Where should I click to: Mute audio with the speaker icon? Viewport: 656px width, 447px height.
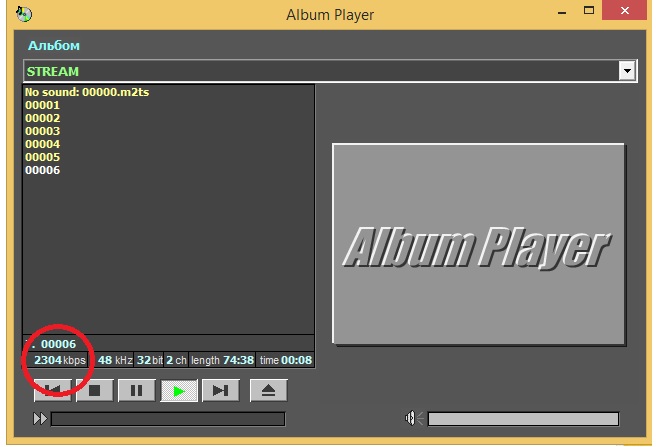pyautogui.click(x=414, y=418)
